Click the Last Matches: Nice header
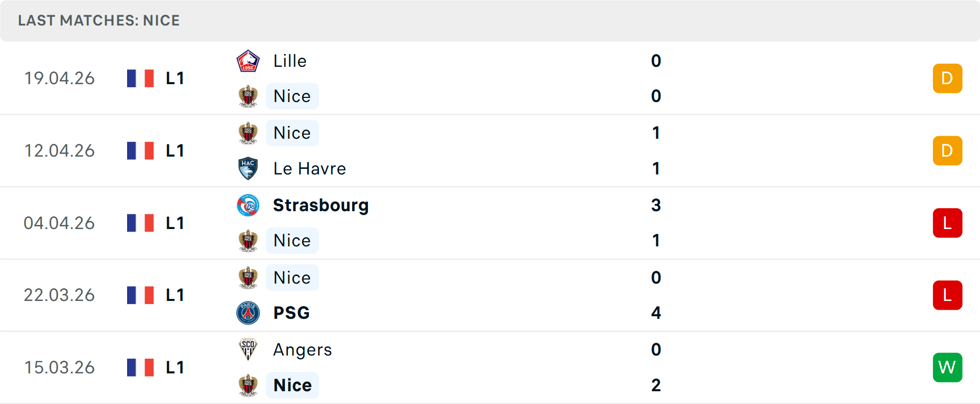 99,20
